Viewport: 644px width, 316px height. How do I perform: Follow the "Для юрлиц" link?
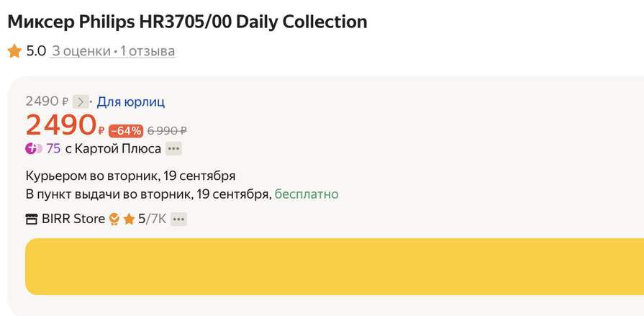click(x=131, y=102)
